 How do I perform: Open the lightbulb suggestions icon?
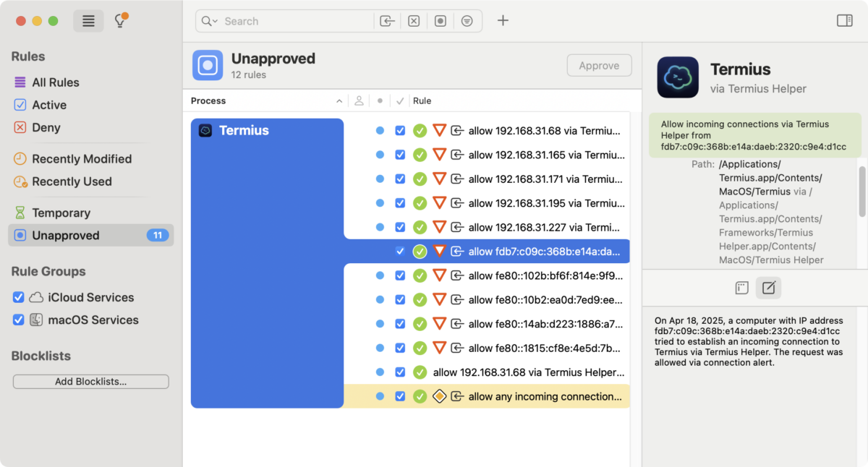pyautogui.click(x=120, y=21)
